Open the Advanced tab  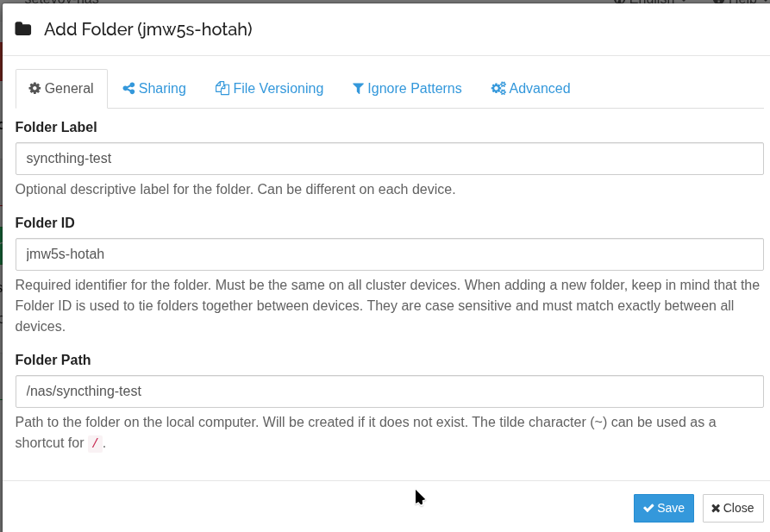point(530,89)
